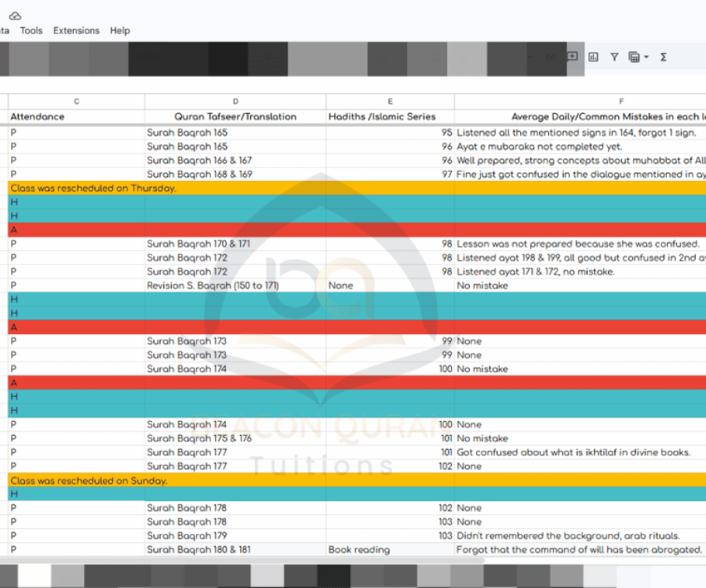Select the "Surah Baqrah 170 & 171" cell
This screenshot has height=588, width=706.
click(x=235, y=244)
